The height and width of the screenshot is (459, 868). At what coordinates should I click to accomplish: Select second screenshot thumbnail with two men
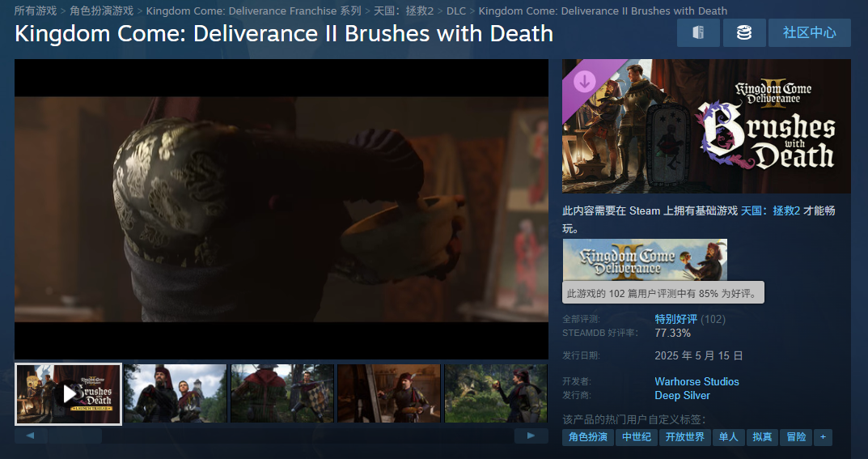point(176,393)
